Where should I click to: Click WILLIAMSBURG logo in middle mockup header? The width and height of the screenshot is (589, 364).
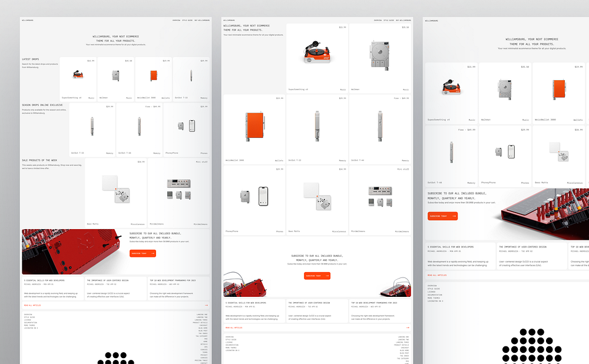point(229,20)
